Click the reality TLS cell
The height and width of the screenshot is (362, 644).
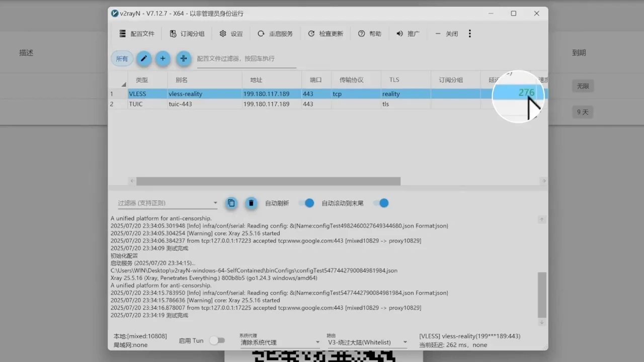(406, 94)
